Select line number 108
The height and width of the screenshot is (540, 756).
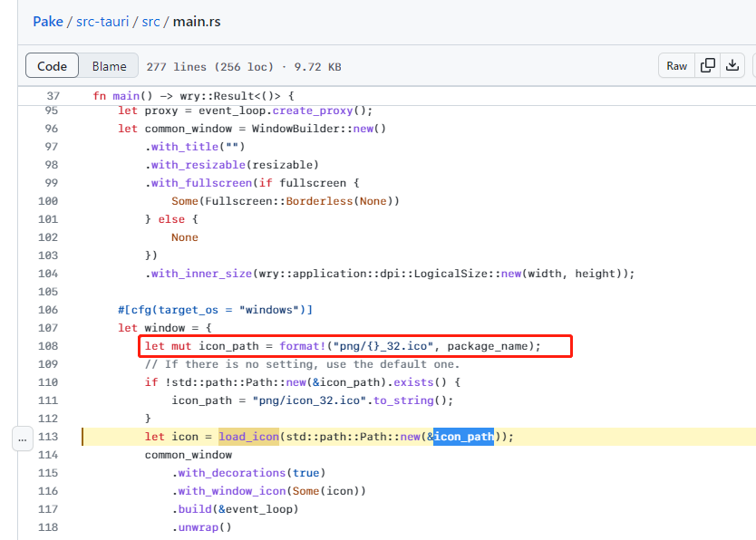coord(47,346)
